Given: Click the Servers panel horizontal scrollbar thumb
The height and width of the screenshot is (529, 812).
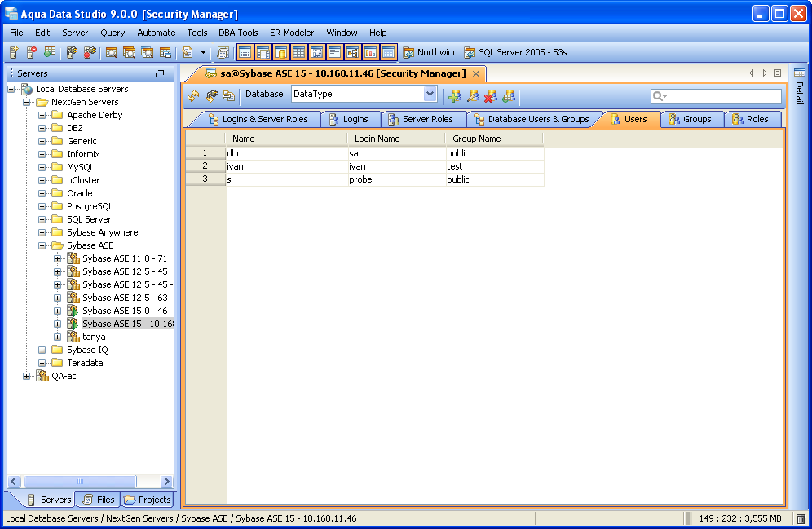Looking at the screenshot, I should point(80,482).
